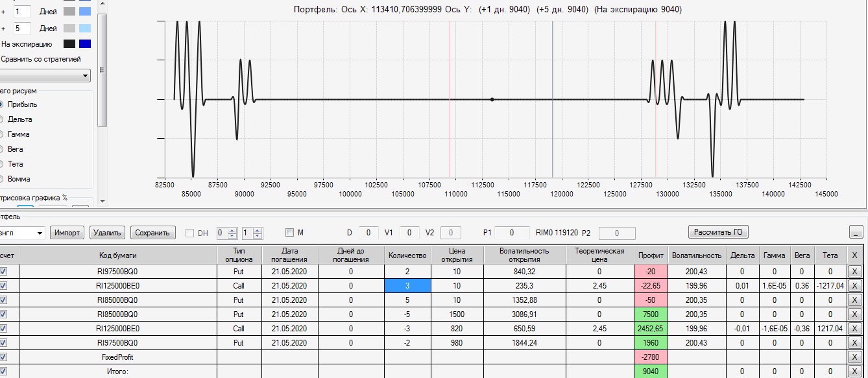Click the opening price cell 1500
868x378 pixels.
[x=457, y=314]
